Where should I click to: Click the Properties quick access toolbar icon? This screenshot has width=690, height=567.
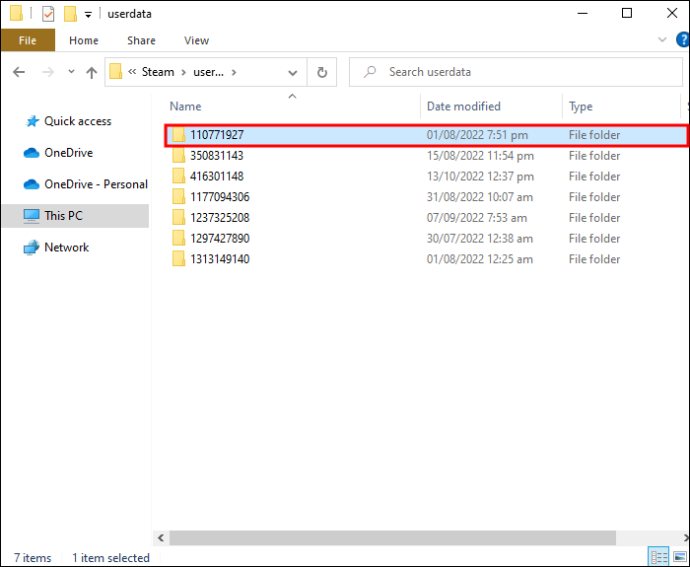(48, 14)
